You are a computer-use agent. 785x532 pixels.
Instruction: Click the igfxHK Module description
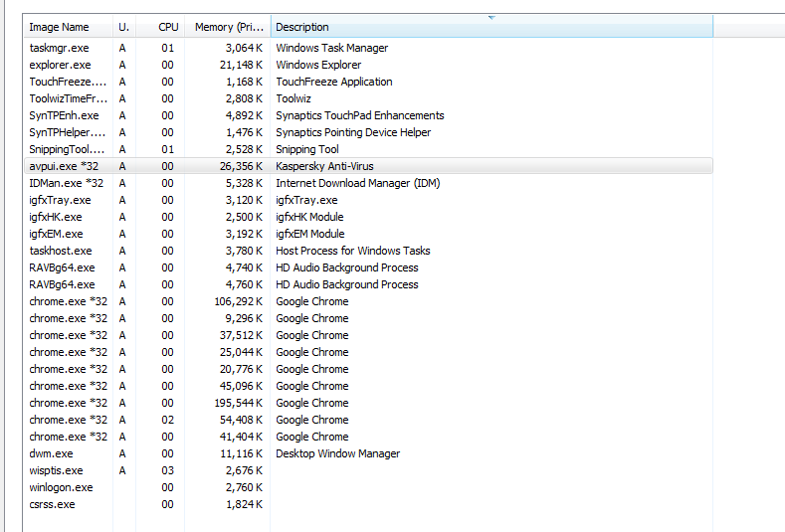[x=309, y=217]
